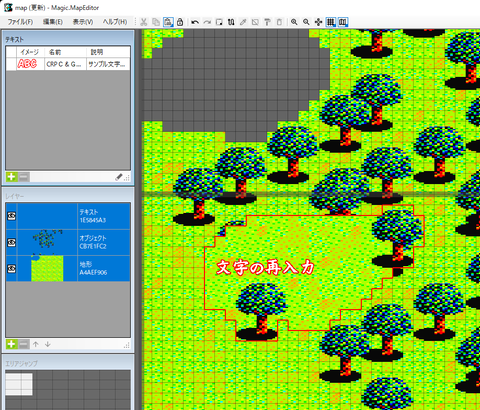Click the zoom in magnifier icon
The height and width of the screenshot is (410, 480).
[294, 22]
